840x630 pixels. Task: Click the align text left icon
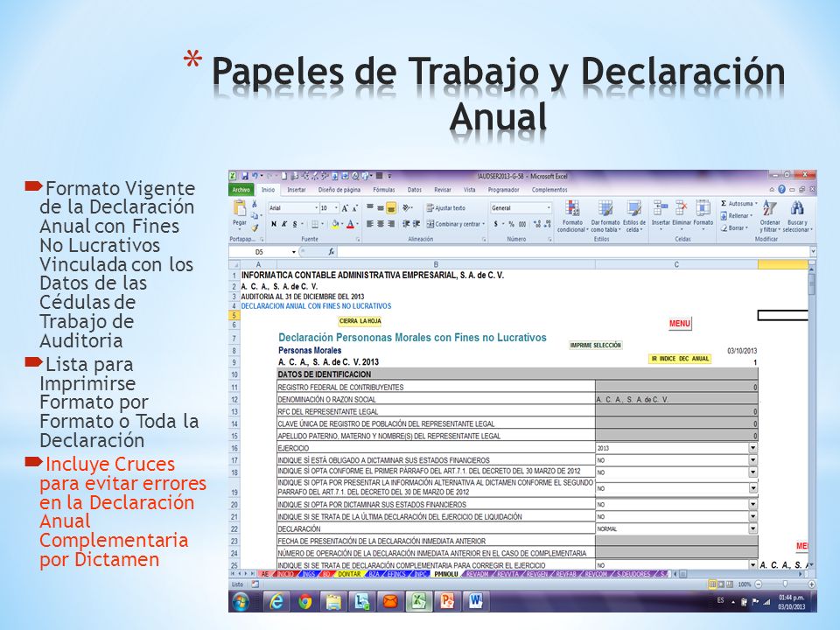pos(369,224)
